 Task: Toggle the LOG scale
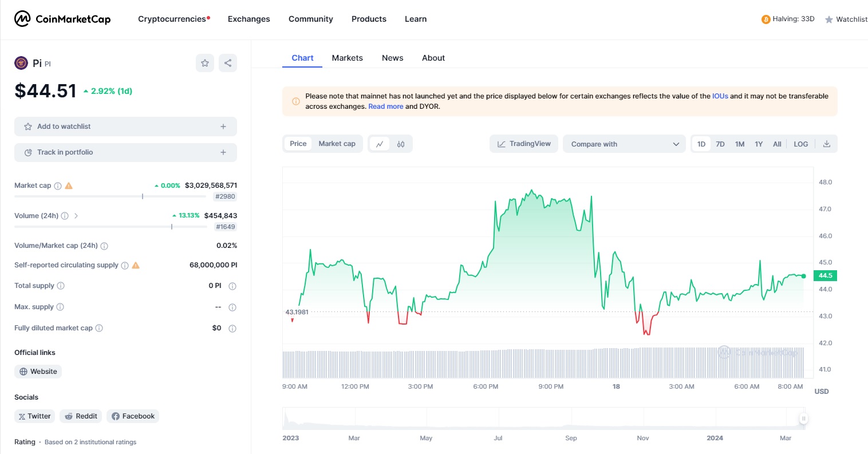click(801, 144)
